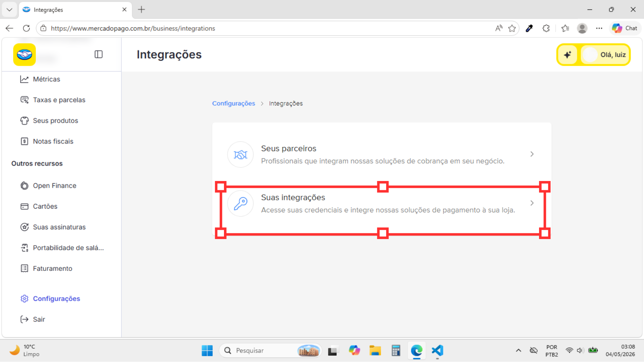Open the Suas integrações card title
This screenshot has width=644, height=362.
pos(293,197)
